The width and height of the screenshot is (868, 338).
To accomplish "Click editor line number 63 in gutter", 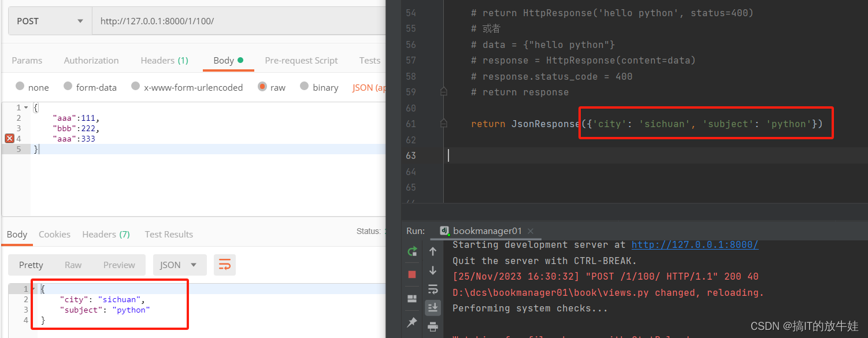I will pos(411,155).
